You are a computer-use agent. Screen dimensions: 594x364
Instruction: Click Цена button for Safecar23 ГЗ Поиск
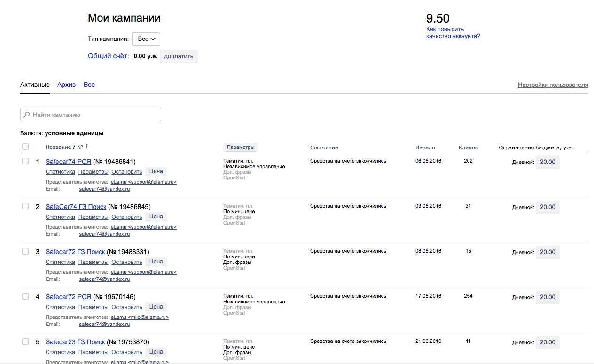[x=156, y=352]
